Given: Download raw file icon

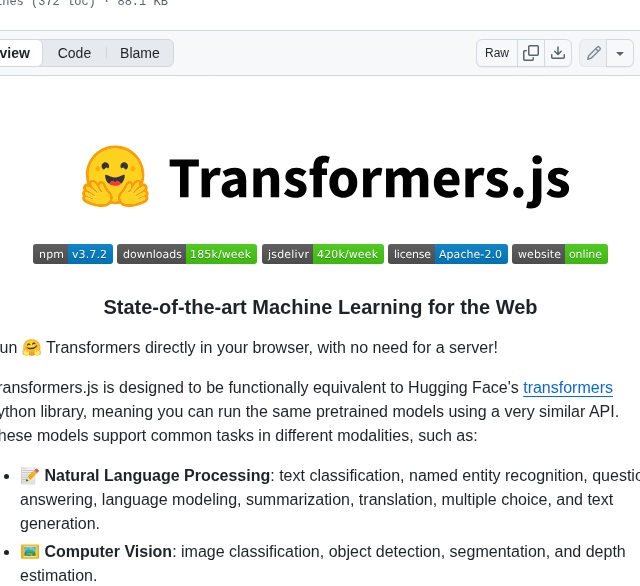Looking at the screenshot, I should pyautogui.click(x=558, y=53).
